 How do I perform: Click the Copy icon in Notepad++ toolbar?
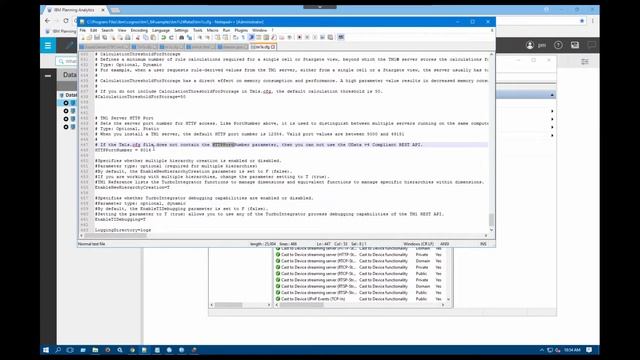pyautogui.click(x=146, y=37)
